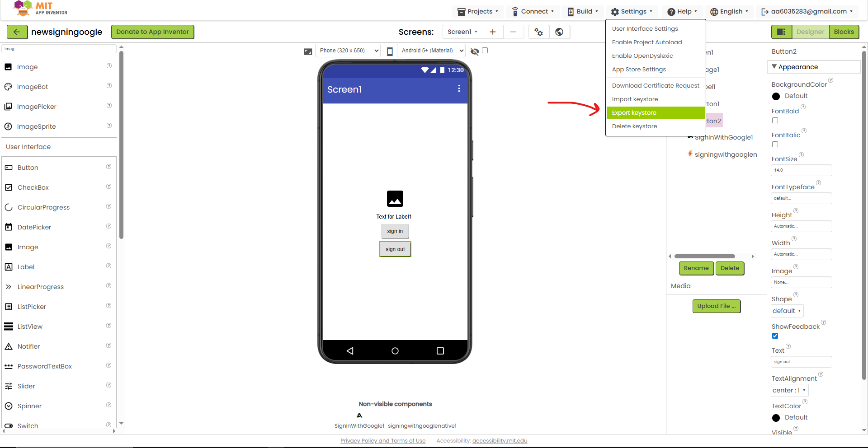868x448 pixels.
Task: Remove the screen with the minus icon
Action: click(513, 32)
